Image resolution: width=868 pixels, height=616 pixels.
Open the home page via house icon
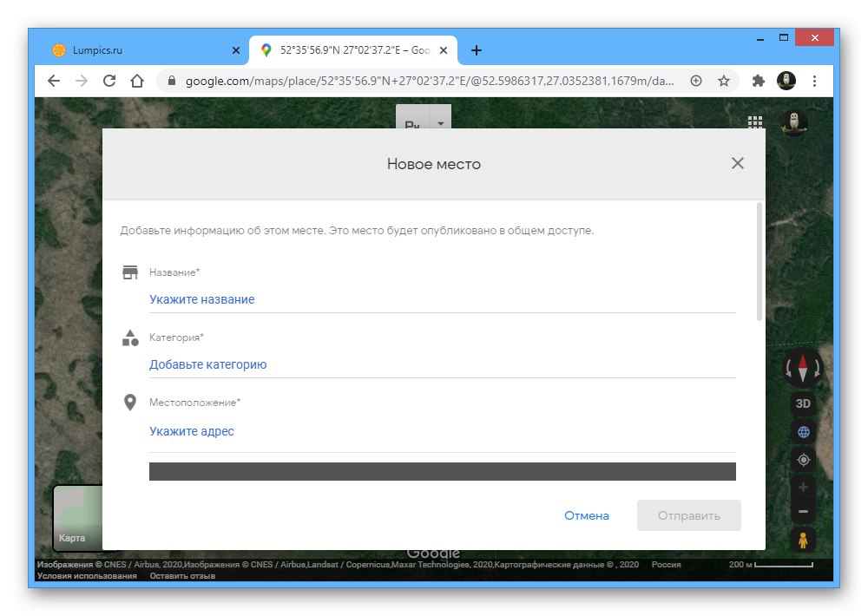pos(137,81)
